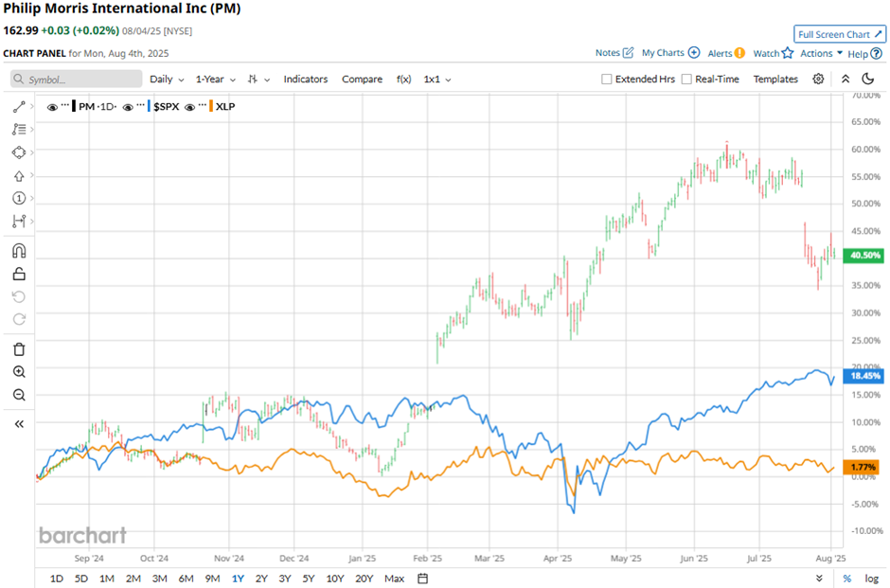
Task: Delete drawings with the trash icon
Action: [x=19, y=349]
